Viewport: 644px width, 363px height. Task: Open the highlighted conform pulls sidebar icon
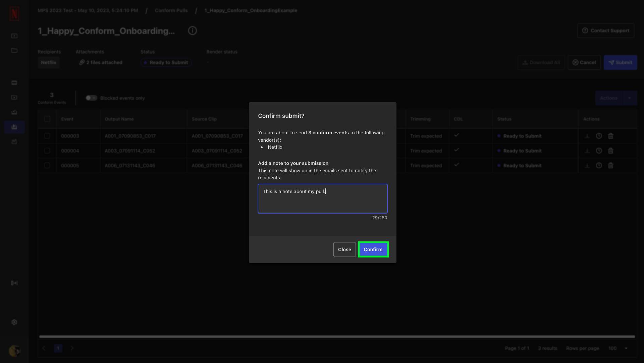14,127
